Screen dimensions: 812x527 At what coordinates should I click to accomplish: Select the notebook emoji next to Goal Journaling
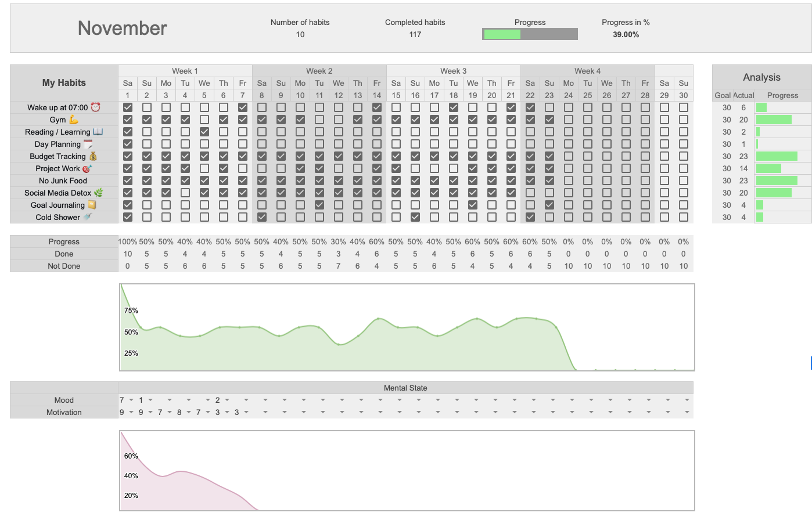(x=92, y=205)
